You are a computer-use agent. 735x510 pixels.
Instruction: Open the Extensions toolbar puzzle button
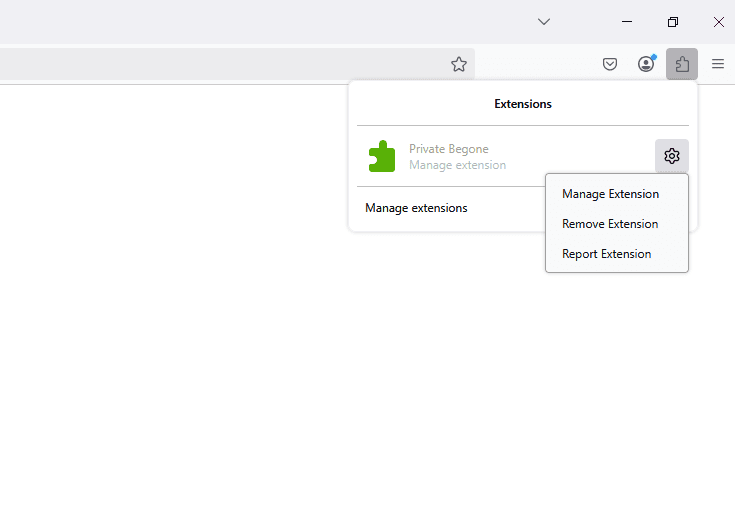(682, 64)
